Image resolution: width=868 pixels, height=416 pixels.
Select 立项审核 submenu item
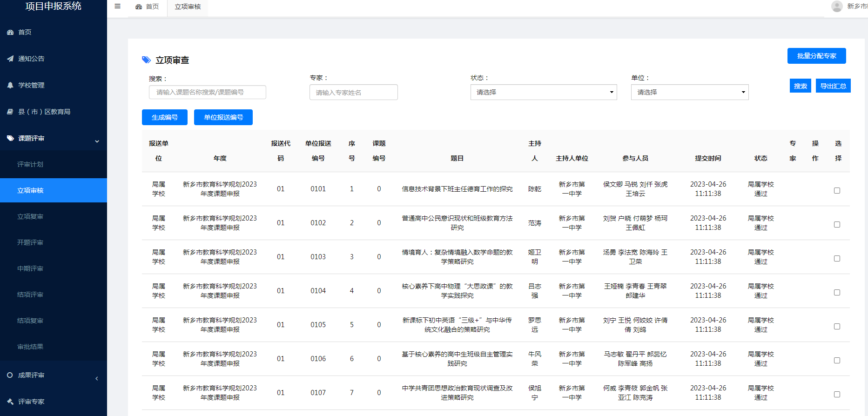54,190
